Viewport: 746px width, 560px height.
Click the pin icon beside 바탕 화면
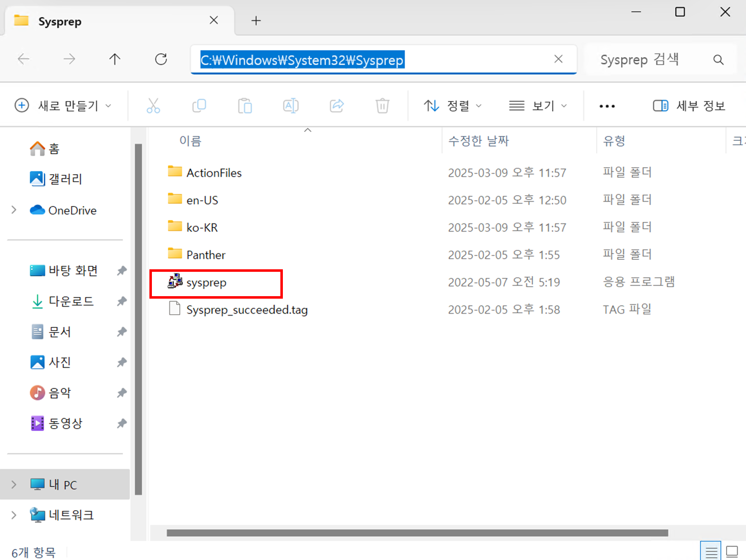(x=122, y=271)
